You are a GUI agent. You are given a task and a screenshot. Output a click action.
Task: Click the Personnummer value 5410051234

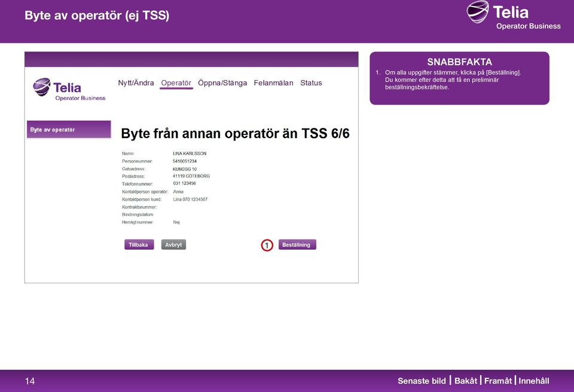coord(185,161)
